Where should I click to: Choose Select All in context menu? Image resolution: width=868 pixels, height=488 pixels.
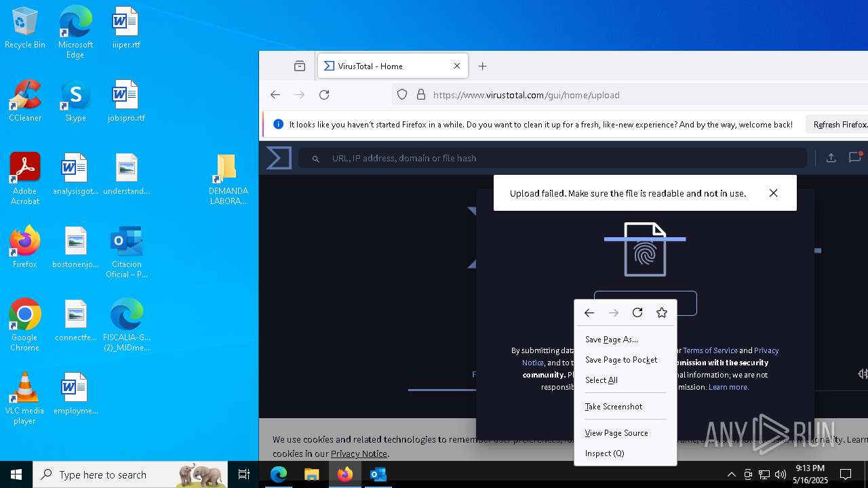point(625,380)
